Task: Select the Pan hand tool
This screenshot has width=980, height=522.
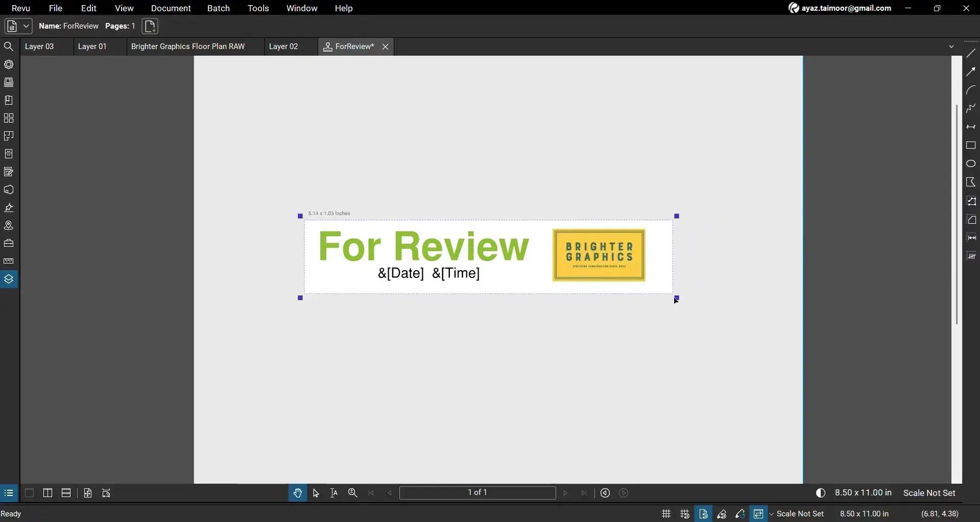Action: (x=298, y=493)
